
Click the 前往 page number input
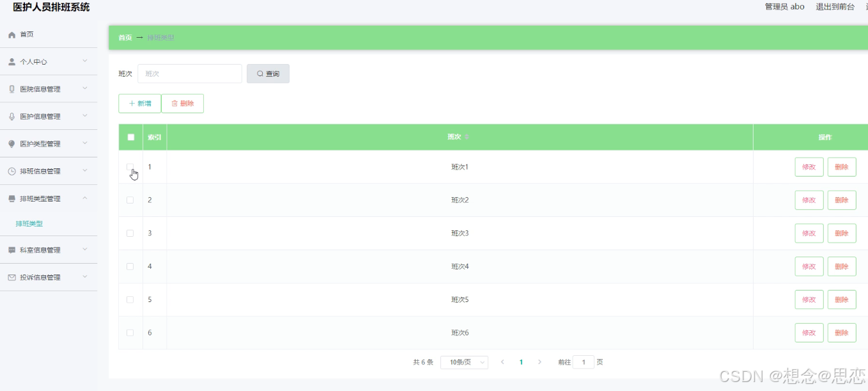point(584,362)
